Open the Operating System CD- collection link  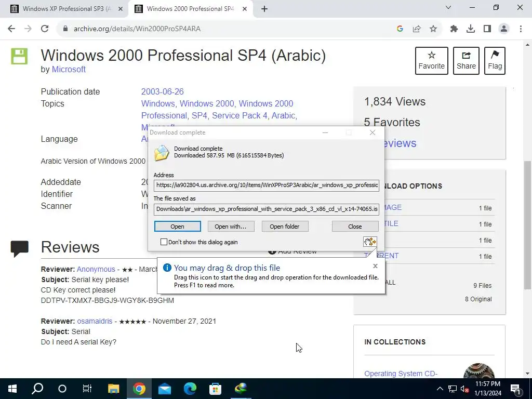point(401,374)
